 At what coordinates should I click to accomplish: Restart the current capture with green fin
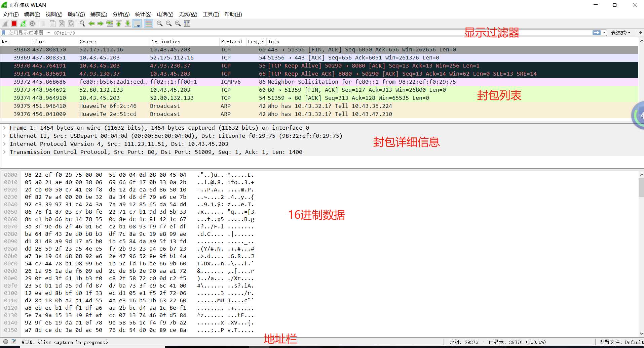coord(23,24)
